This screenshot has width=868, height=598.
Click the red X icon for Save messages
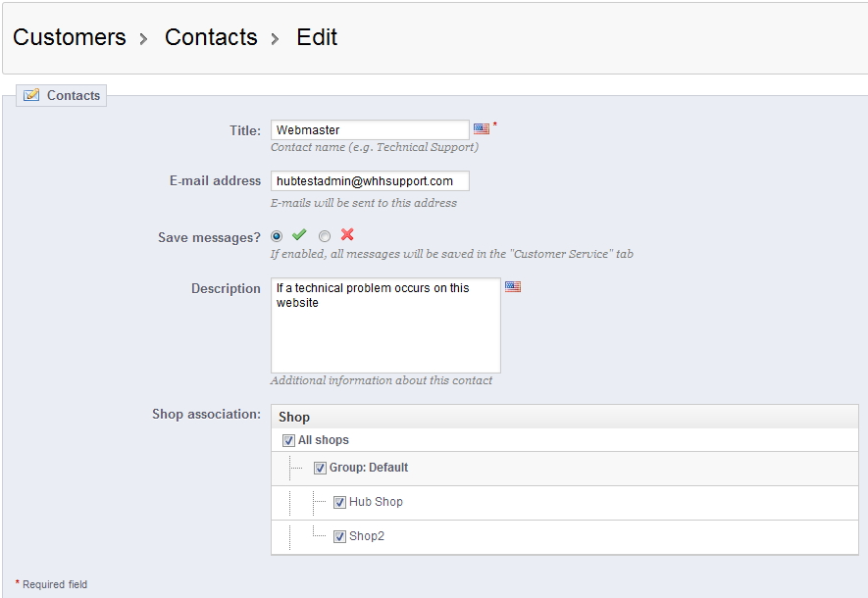pyautogui.click(x=347, y=235)
